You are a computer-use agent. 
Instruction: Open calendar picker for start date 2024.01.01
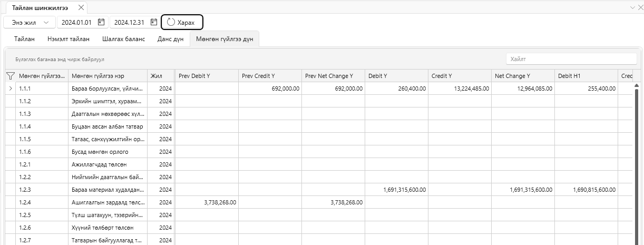(101, 22)
